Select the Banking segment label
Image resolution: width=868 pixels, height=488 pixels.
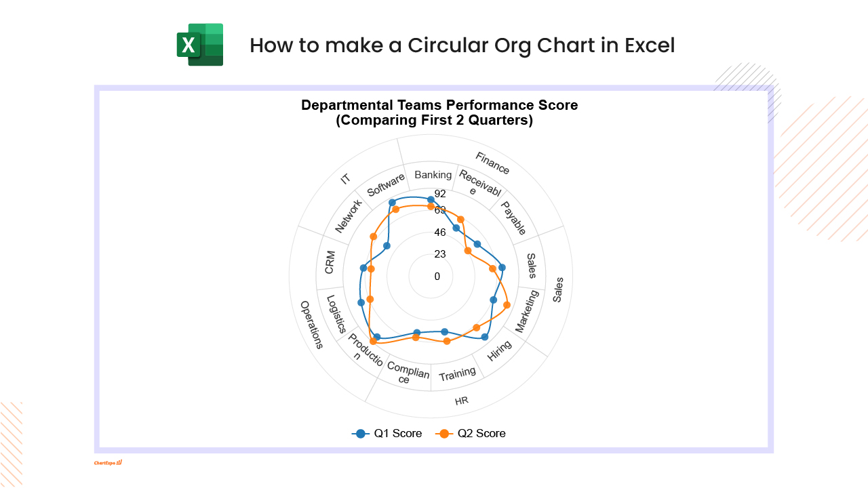point(433,175)
